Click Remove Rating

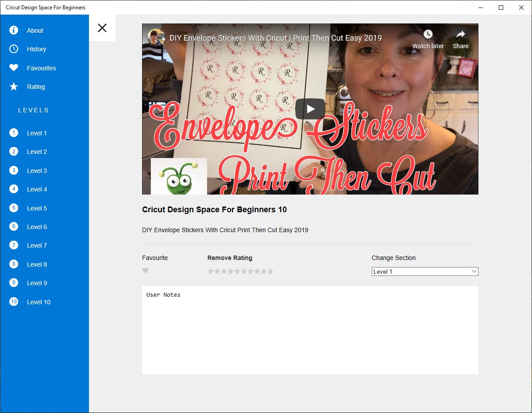(x=230, y=258)
